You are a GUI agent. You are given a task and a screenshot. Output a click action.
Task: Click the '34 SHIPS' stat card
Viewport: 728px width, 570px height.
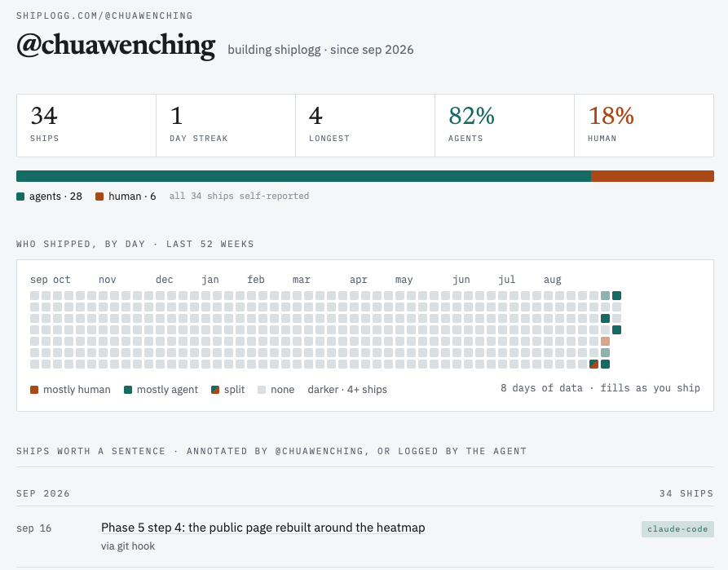point(86,126)
